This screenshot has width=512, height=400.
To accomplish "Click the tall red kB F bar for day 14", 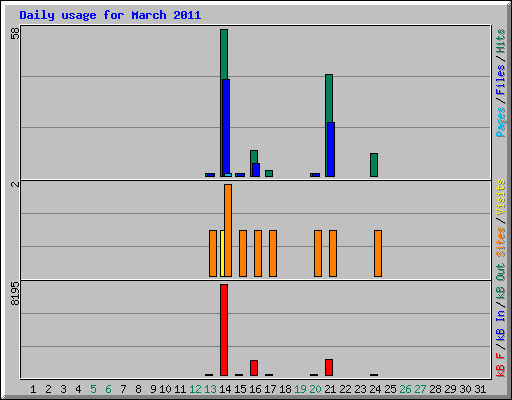I will pos(224,330).
